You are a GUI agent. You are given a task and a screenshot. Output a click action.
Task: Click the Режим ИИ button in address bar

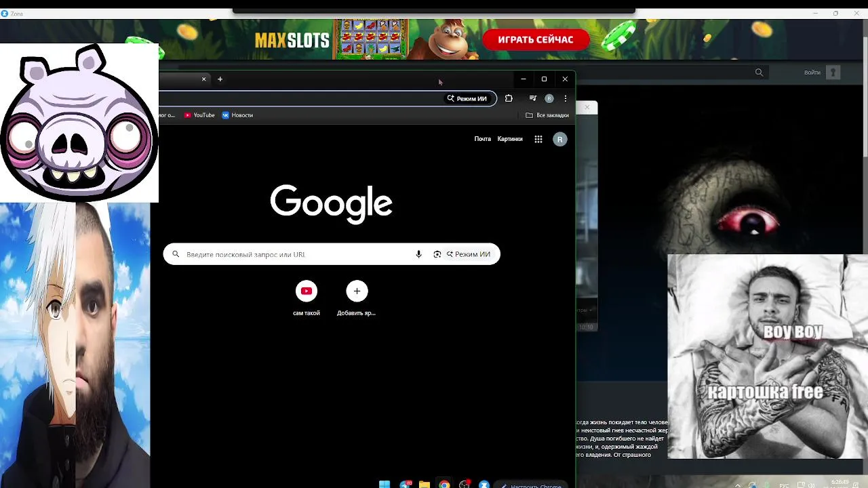467,98
